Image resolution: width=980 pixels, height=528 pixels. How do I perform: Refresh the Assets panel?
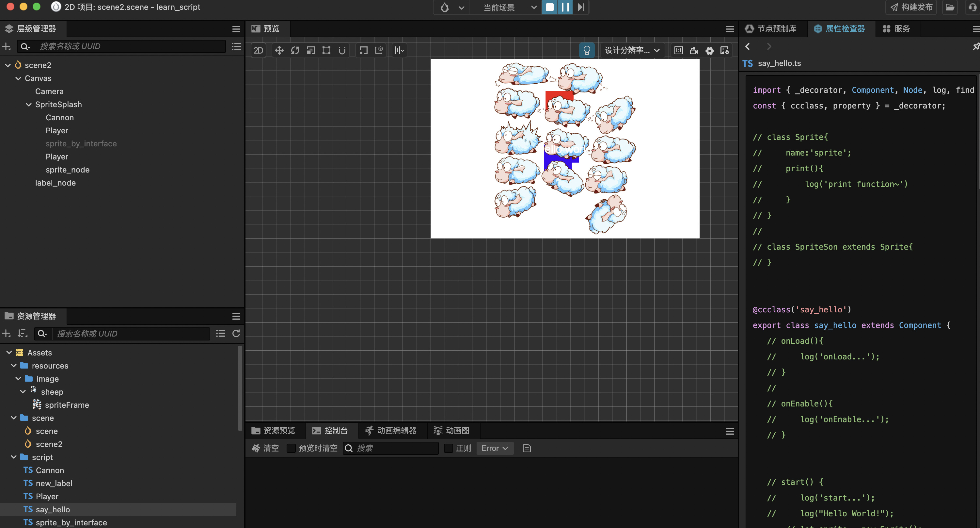coord(236,334)
